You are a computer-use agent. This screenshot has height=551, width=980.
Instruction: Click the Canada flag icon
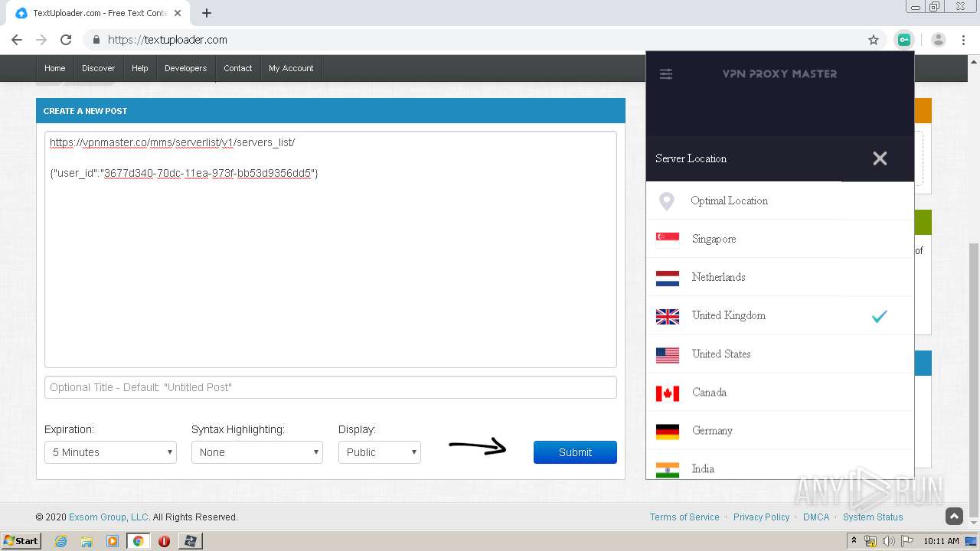[668, 393]
